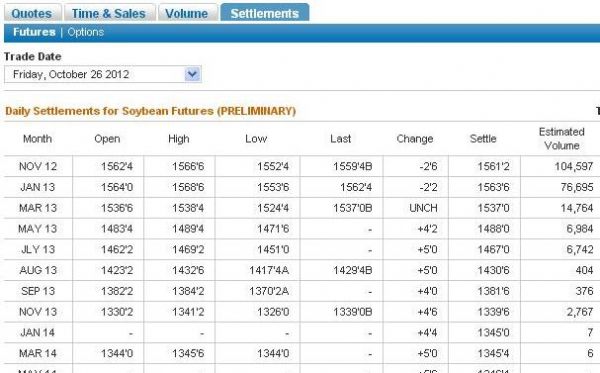Screen dimensions: 600x373
Task: Click the last price 1339'0B
Action: 352,312
